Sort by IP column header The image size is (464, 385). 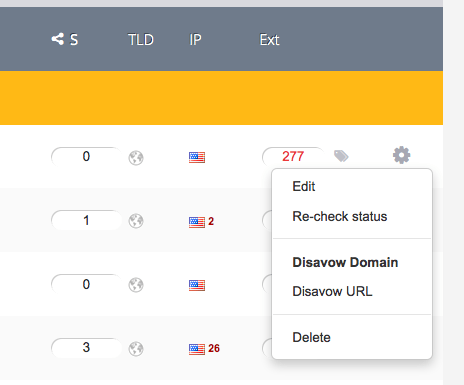coord(195,40)
